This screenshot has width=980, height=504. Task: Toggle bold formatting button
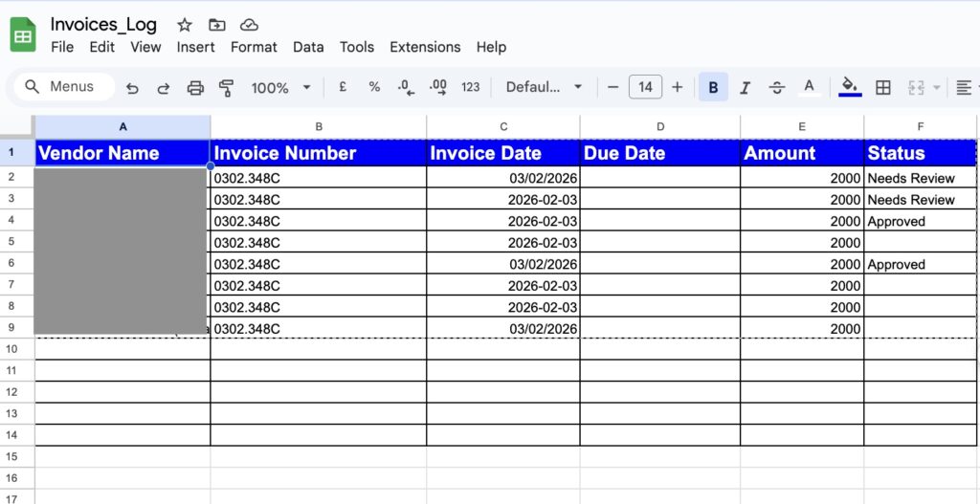713,87
